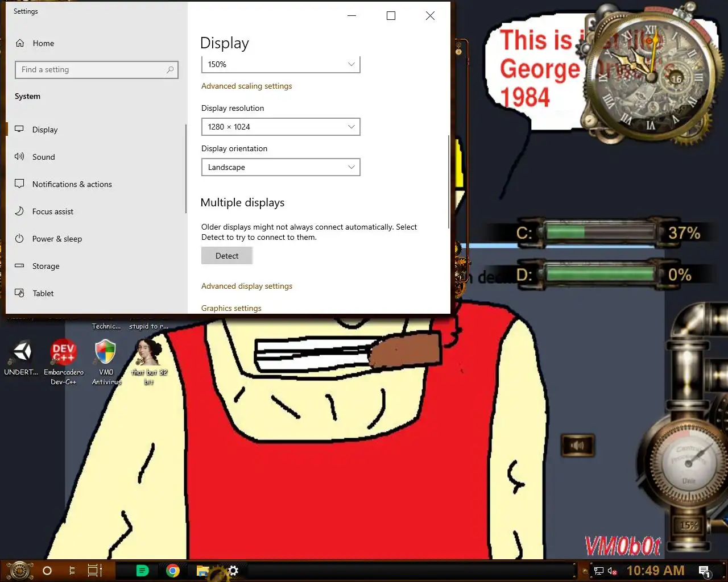Open the notification center icon

tap(705, 571)
